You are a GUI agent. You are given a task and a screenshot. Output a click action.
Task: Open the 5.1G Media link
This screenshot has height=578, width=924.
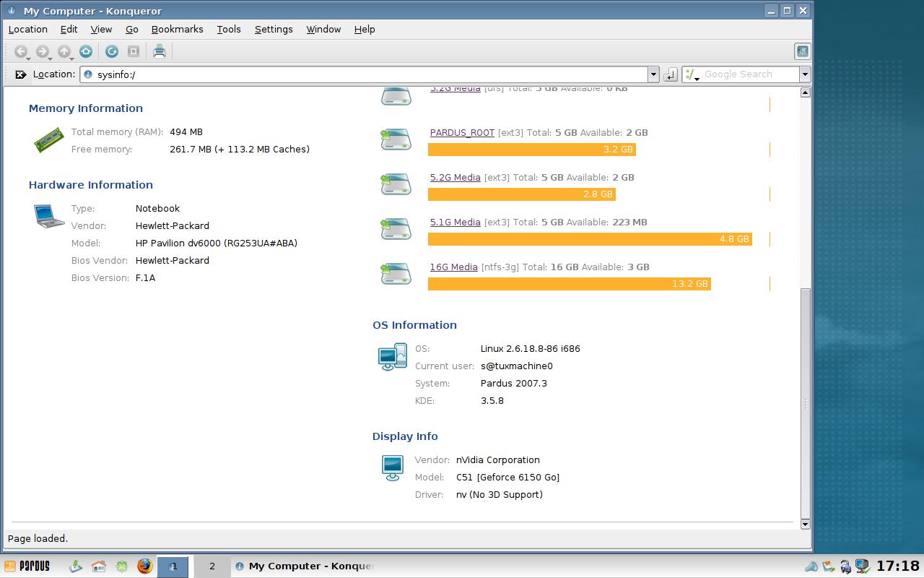tap(456, 223)
